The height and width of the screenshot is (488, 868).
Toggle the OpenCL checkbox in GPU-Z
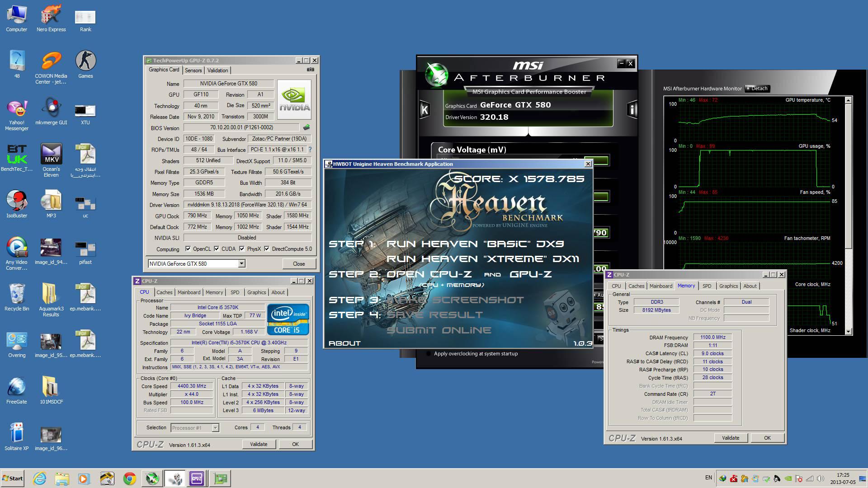[x=188, y=249]
